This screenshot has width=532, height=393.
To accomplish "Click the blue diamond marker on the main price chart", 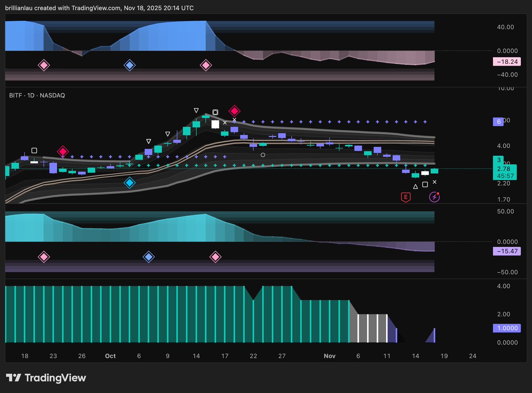I will pos(129,183).
